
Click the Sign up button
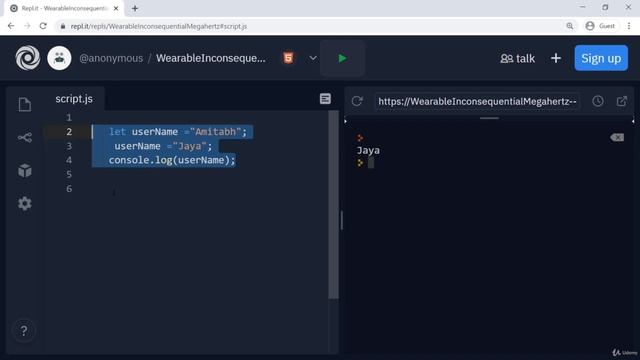click(x=601, y=58)
